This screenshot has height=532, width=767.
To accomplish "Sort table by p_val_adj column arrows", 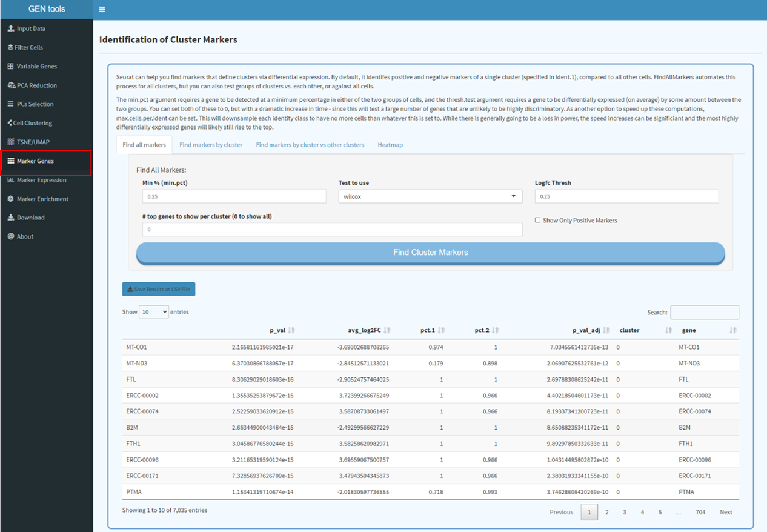I will tap(606, 330).
